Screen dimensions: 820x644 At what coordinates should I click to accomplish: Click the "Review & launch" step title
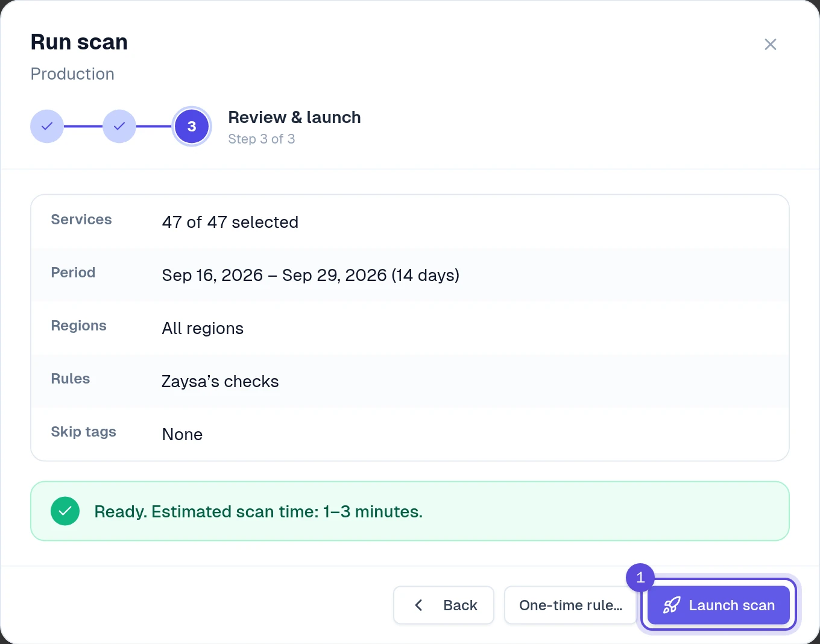(x=294, y=117)
